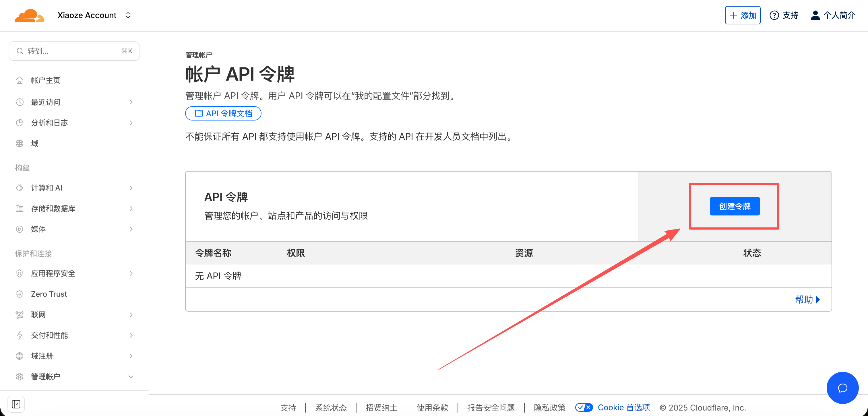Image resolution: width=868 pixels, height=416 pixels.
Task: Select 分析和日志 in the sidebar
Action: [x=50, y=123]
